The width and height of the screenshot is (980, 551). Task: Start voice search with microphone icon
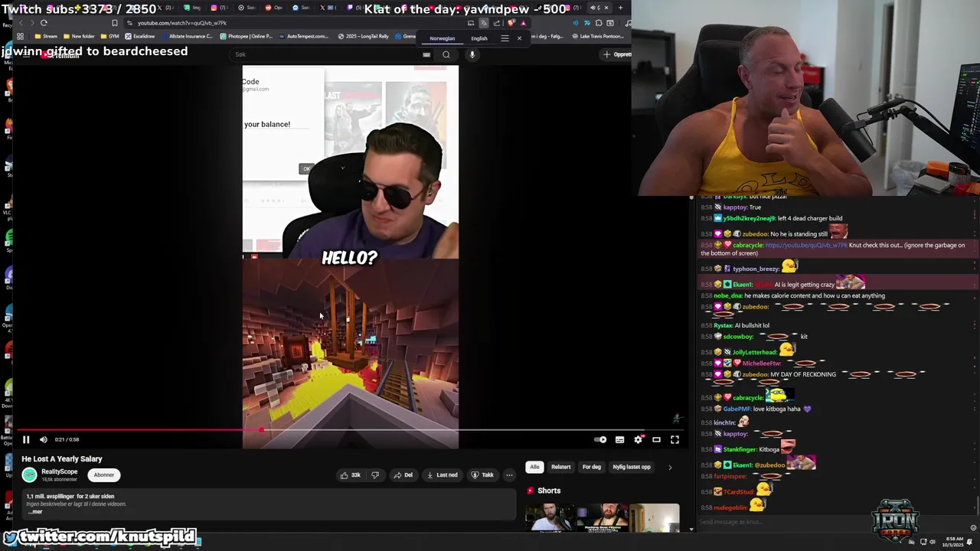tap(472, 54)
